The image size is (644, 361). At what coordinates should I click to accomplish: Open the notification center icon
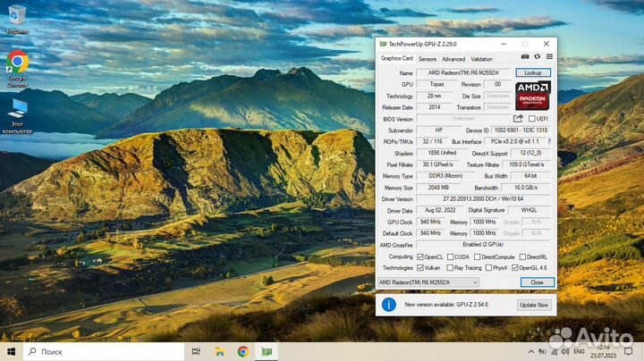tap(629, 351)
